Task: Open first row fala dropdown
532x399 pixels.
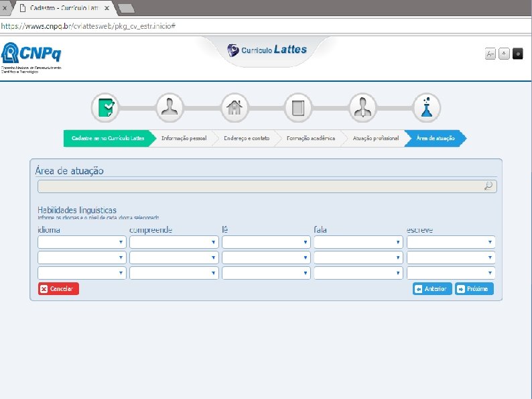Action: coord(358,242)
